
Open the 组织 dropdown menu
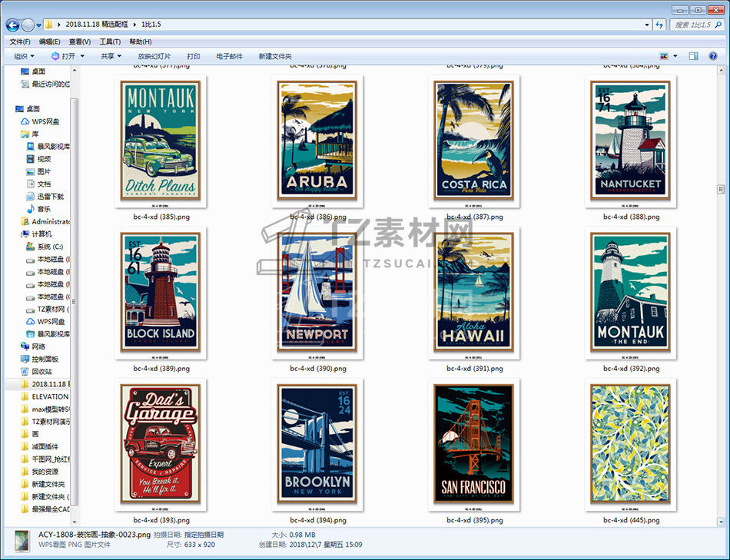[x=24, y=56]
